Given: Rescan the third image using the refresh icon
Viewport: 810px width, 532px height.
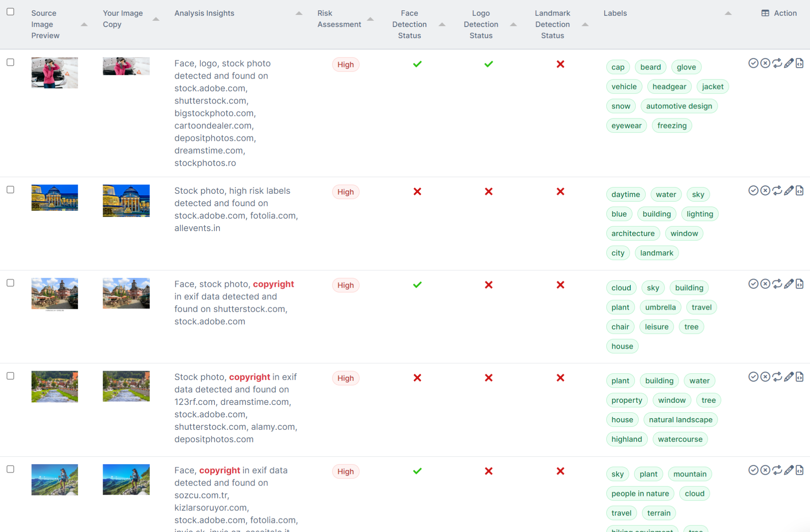Looking at the screenshot, I should (777, 284).
